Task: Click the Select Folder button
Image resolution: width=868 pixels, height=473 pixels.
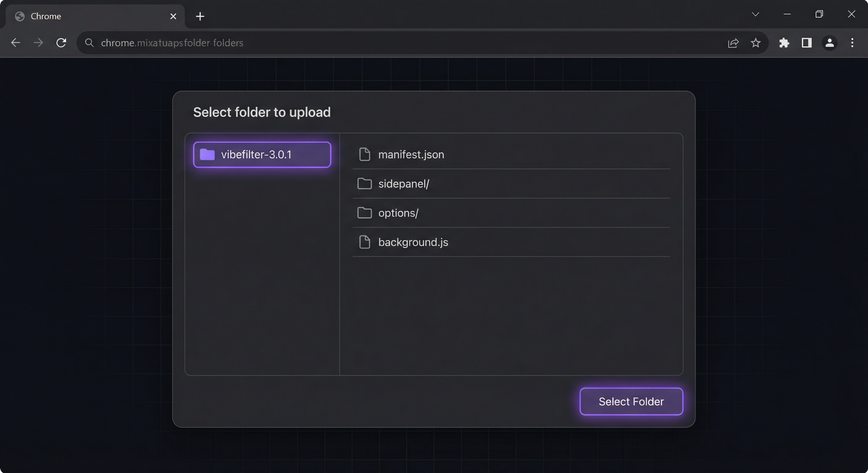Action: pyautogui.click(x=631, y=401)
